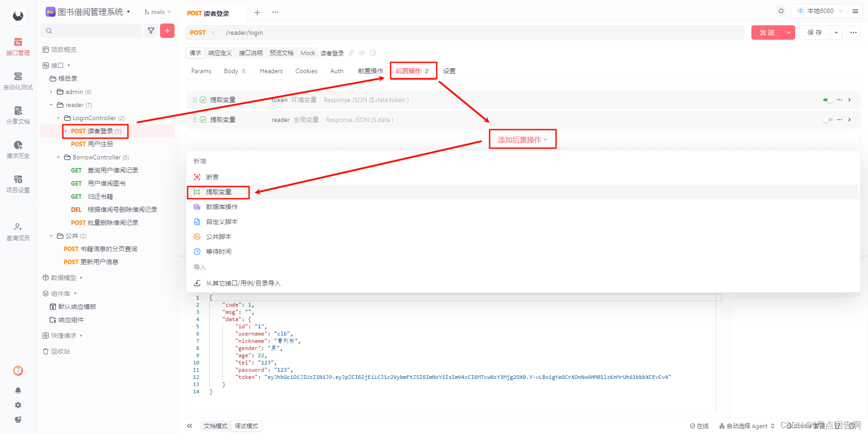
Task: Click the refresh icon in the top right
Action: click(x=781, y=11)
